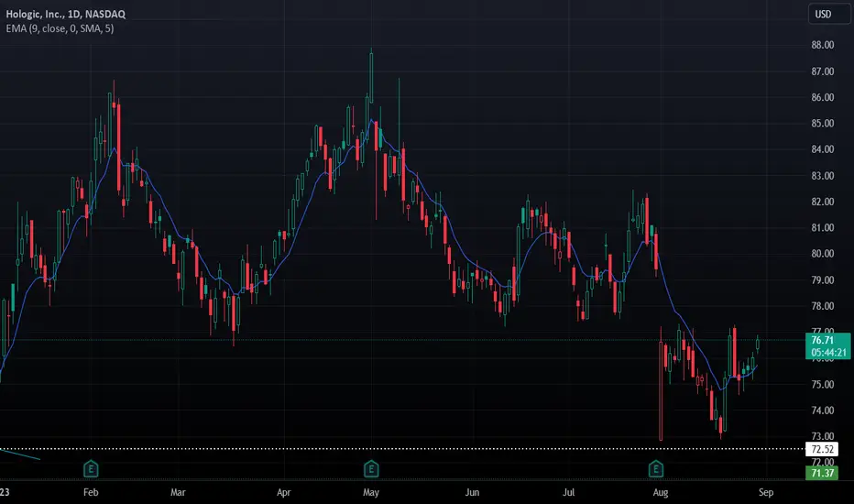Click the Feb label on time axis
Viewport: 854px width, 504px height.
coord(91,493)
